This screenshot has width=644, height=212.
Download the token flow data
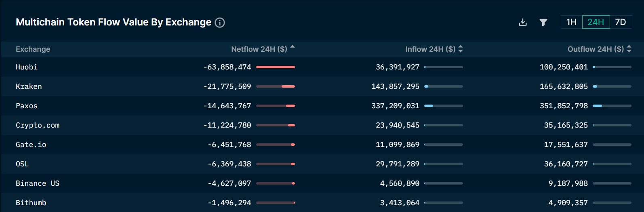click(523, 22)
